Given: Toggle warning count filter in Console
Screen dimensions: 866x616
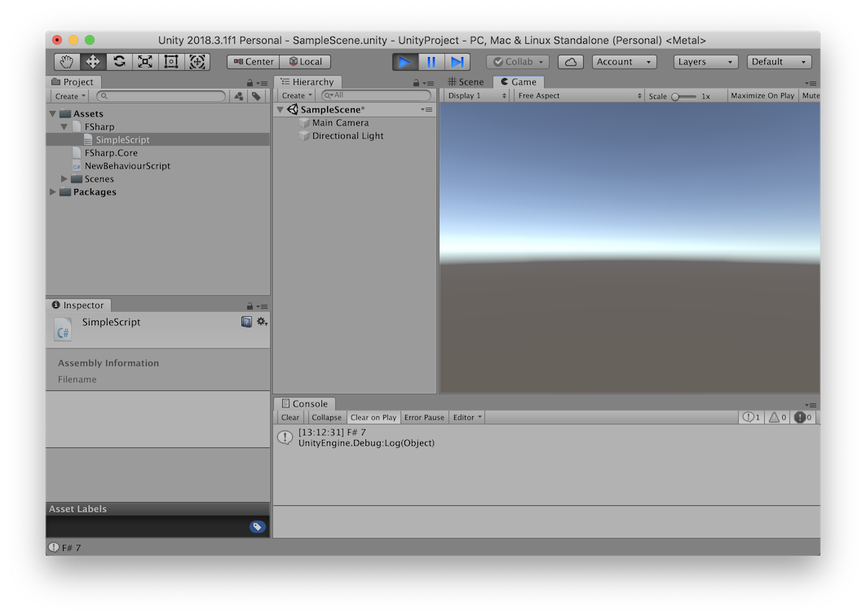Looking at the screenshot, I should [x=778, y=417].
